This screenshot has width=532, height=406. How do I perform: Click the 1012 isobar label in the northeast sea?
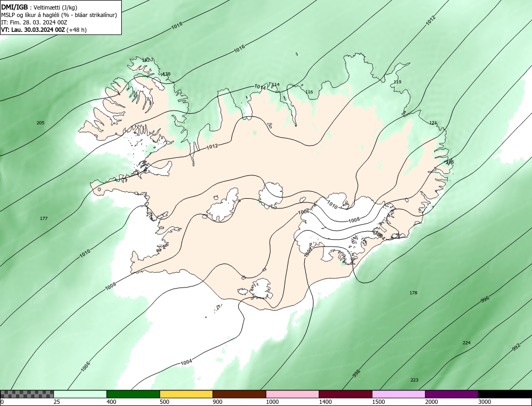[x=430, y=21]
